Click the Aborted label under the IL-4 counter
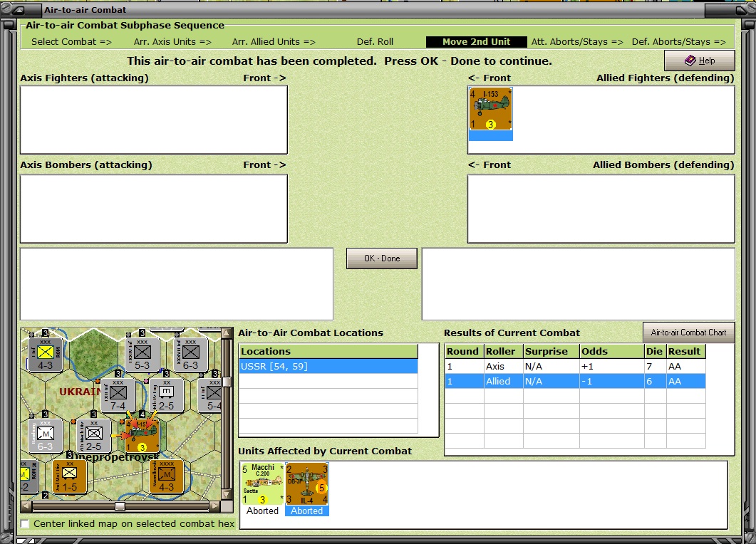This screenshot has width=756, height=544. (307, 511)
